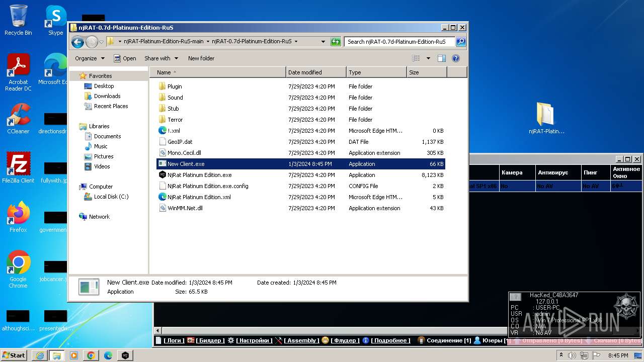Select the GeoIP.dat file
The height and width of the screenshot is (362, 644).
[x=180, y=142]
